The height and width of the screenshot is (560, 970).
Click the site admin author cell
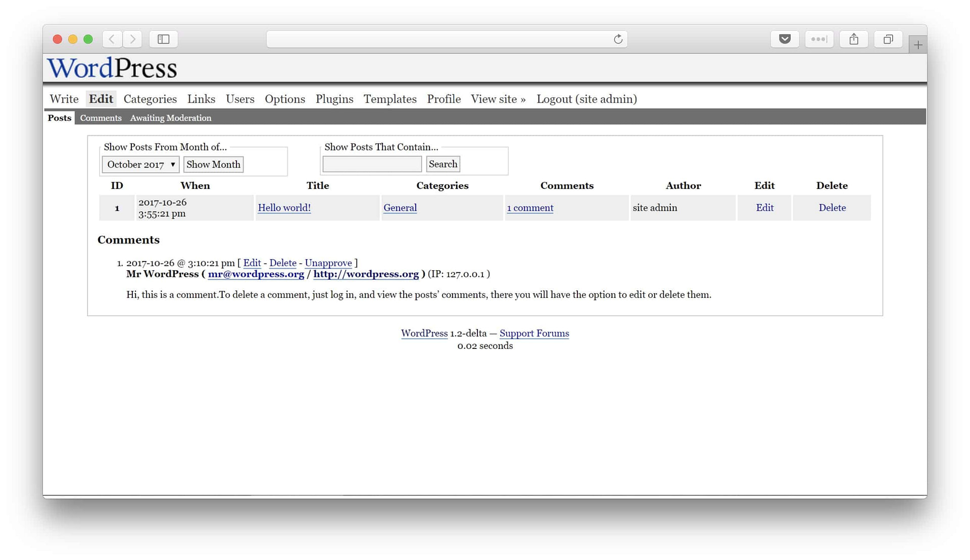click(x=683, y=208)
